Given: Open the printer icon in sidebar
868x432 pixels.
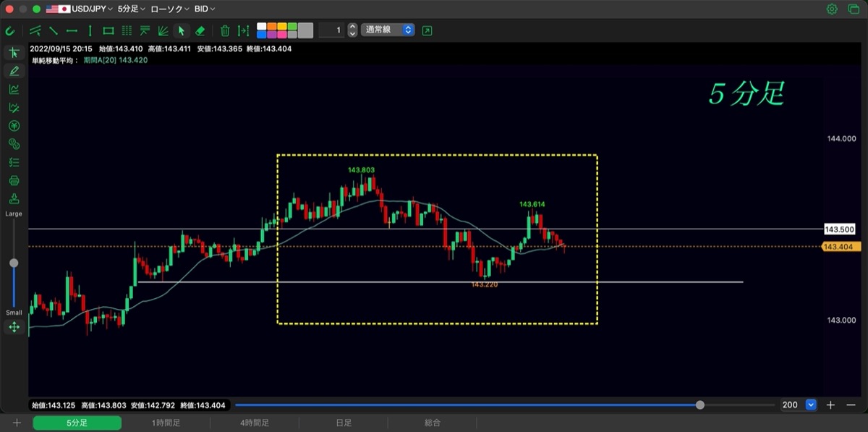Looking at the screenshot, I should click(14, 180).
